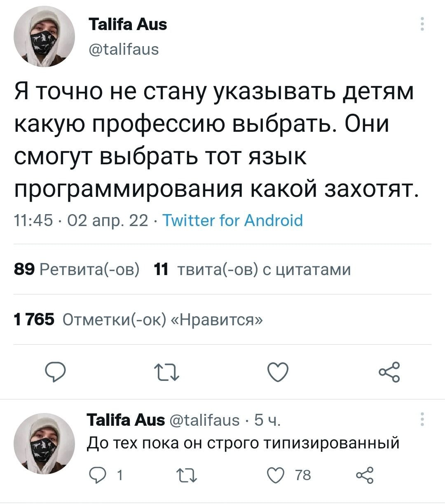Open three-dot menu on the reply tweet
Viewport: 445px width, 504px height.
[x=422, y=419]
